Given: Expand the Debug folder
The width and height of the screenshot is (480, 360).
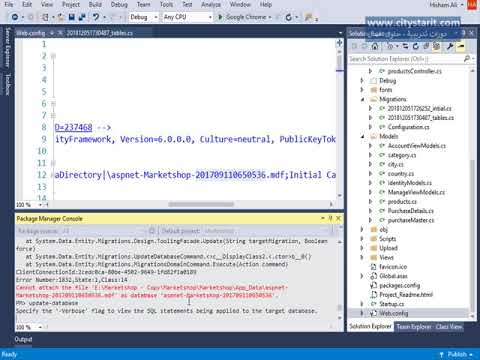Looking at the screenshot, I should click(x=362, y=80).
